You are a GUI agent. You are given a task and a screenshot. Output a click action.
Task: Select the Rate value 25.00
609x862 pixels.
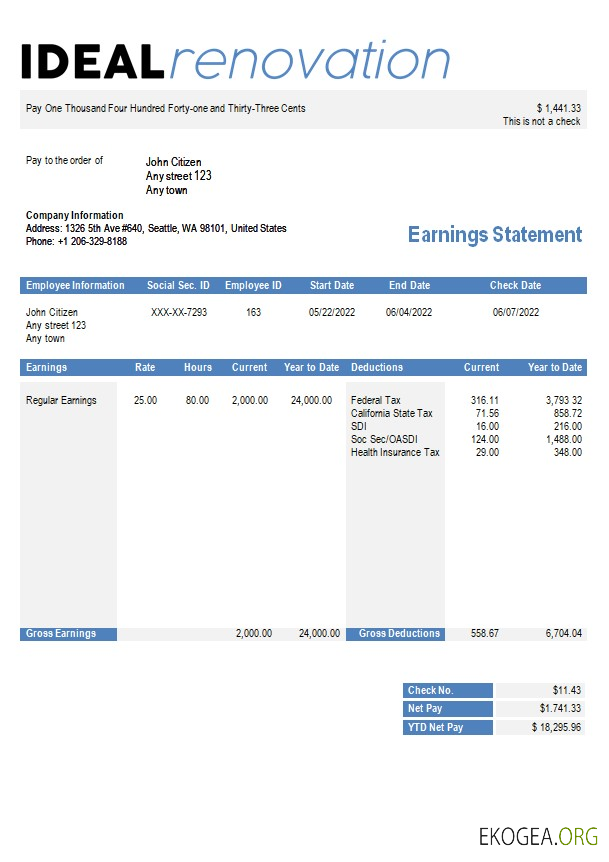tap(145, 401)
